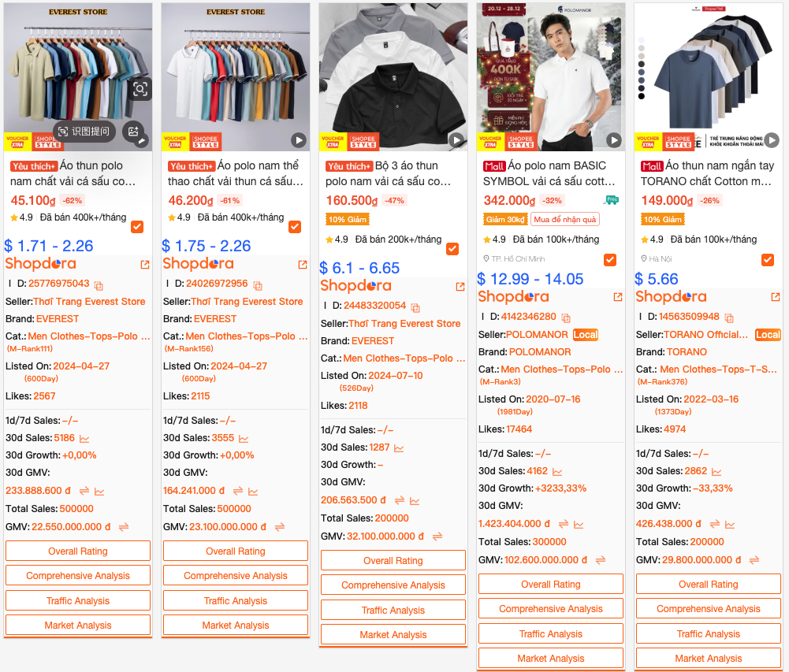Open Traffic Analysis on second product card

(x=236, y=601)
